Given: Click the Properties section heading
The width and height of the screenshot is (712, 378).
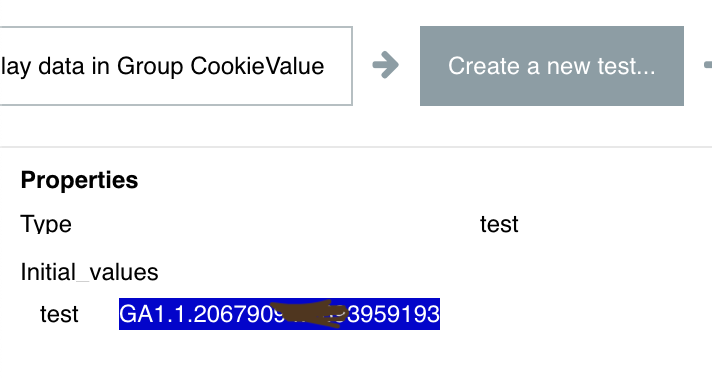Looking at the screenshot, I should click(79, 180).
